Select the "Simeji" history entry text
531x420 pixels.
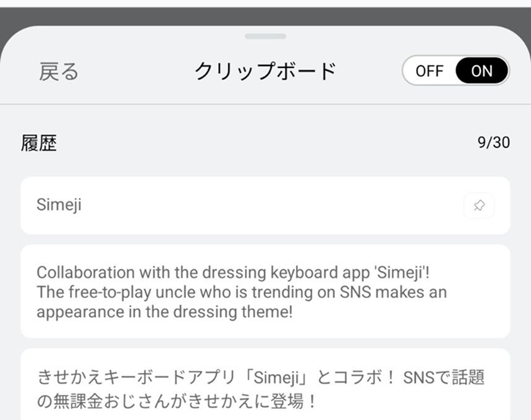[59, 205]
